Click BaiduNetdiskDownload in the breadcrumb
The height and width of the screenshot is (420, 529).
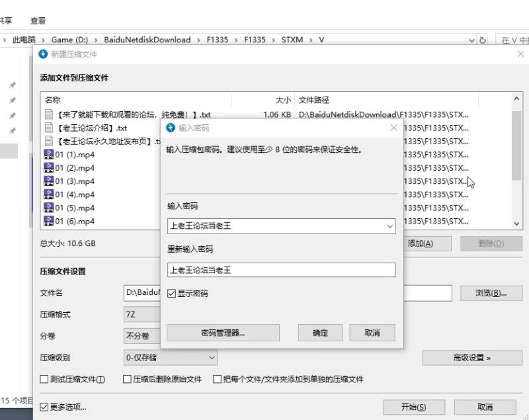point(147,40)
